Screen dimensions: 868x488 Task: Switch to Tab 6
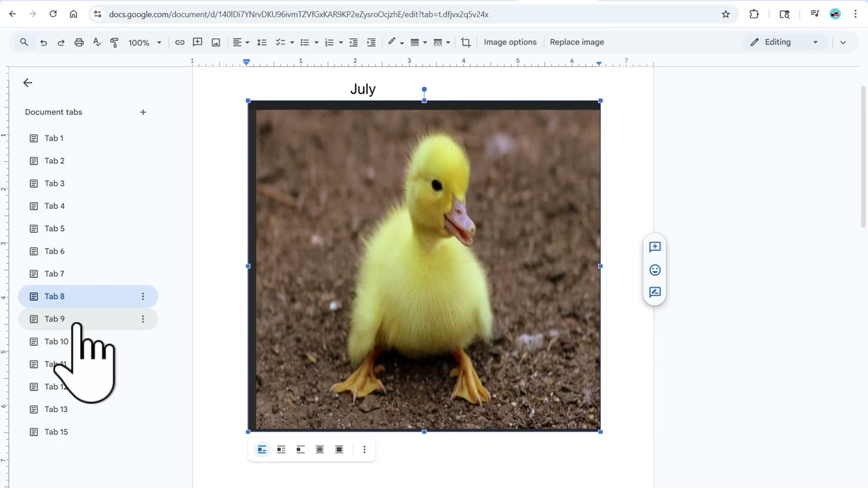tap(88, 251)
